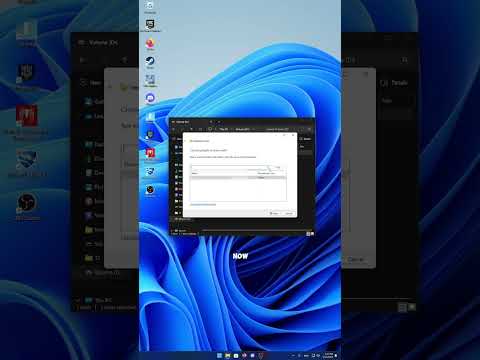The width and height of the screenshot is (480, 360).
Task: Open the Steam desktop shortcut
Action: point(150,61)
